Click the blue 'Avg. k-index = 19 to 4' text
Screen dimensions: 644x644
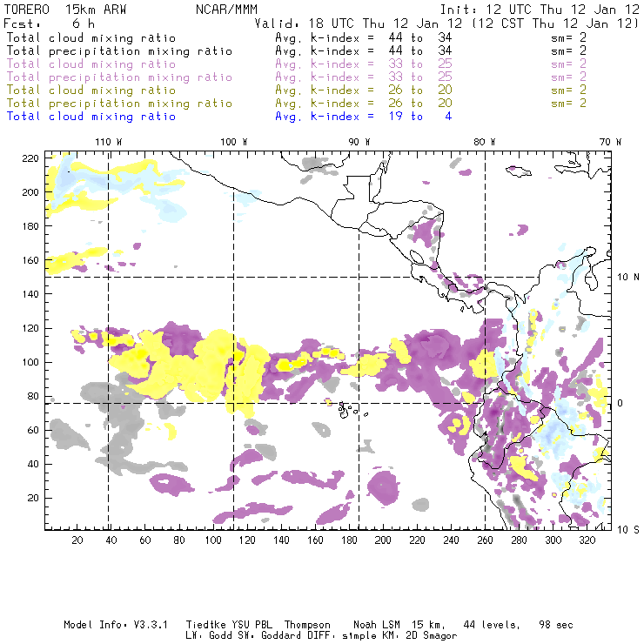(x=363, y=117)
